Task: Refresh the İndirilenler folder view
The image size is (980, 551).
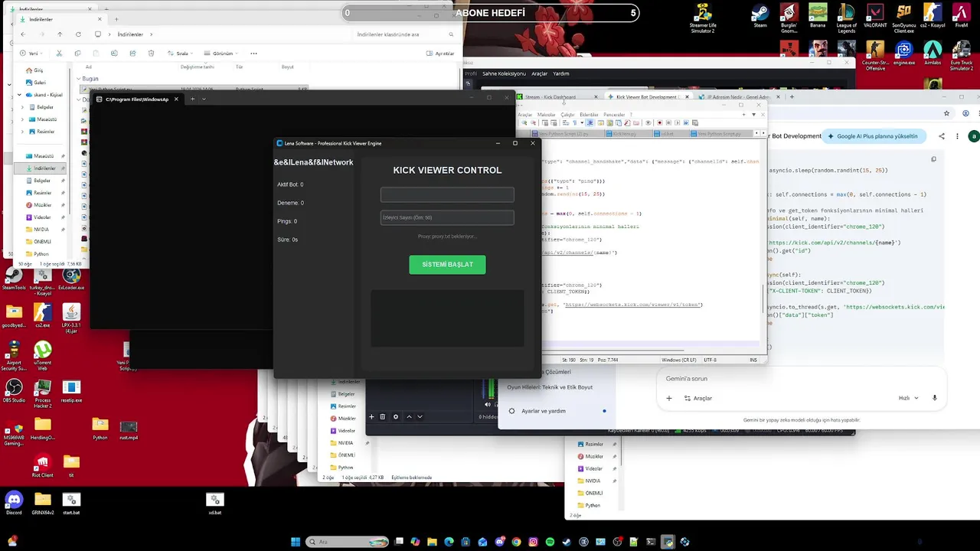Action: click(x=78, y=34)
